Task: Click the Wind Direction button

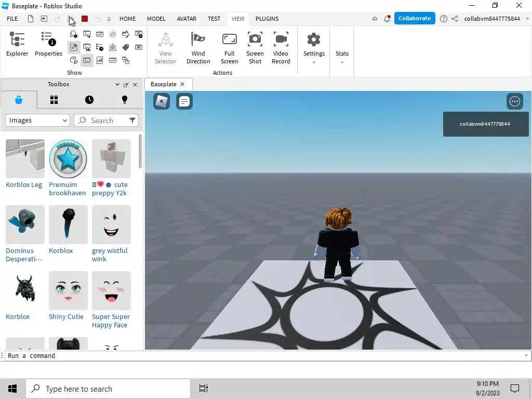Action: click(x=198, y=48)
